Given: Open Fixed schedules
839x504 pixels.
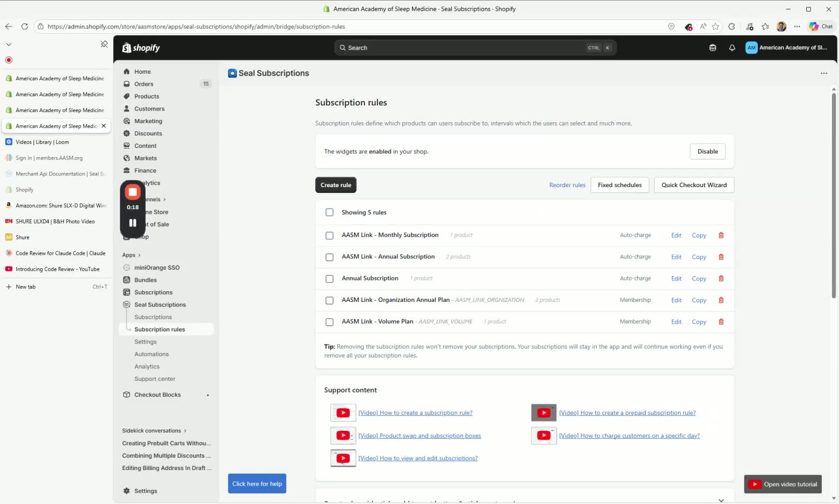Looking at the screenshot, I should (620, 185).
